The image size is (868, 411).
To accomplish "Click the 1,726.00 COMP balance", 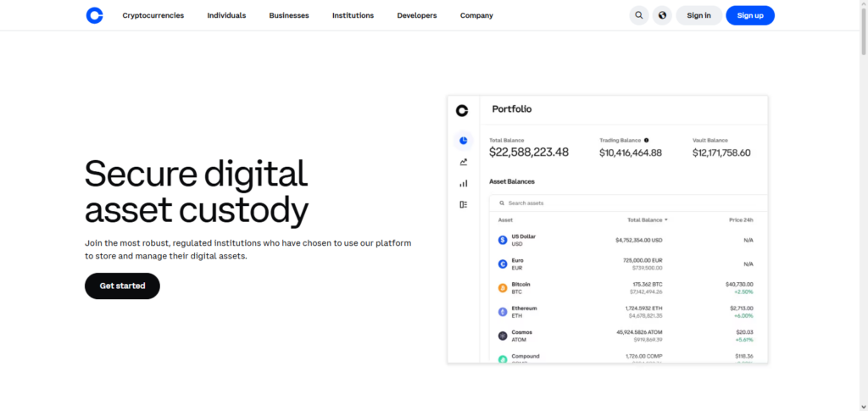I will coord(644,356).
